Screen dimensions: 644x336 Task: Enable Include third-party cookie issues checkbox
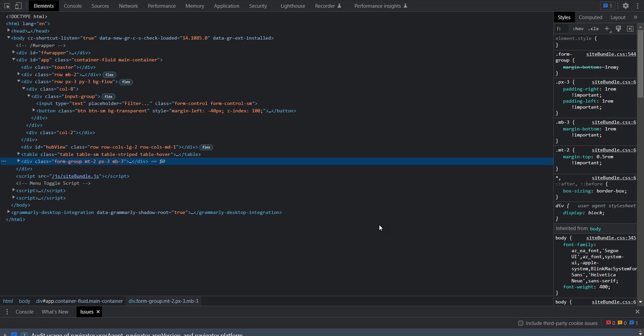point(521,323)
